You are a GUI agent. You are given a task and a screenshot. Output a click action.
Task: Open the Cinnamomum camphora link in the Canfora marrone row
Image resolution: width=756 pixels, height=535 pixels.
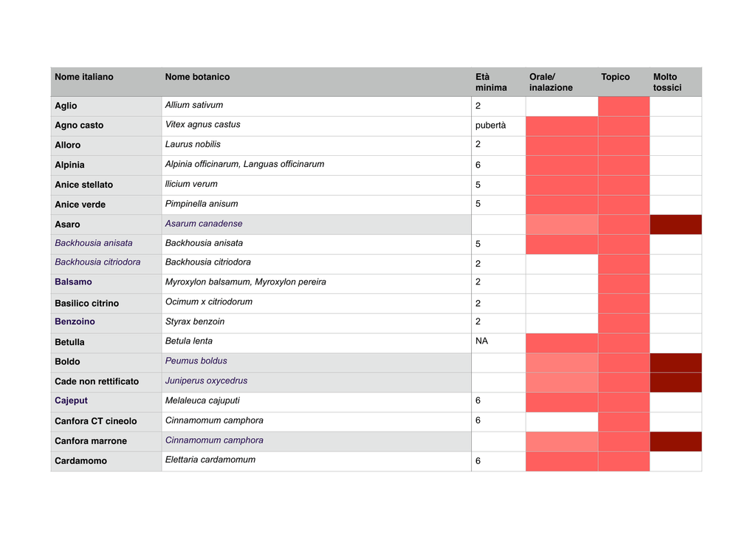click(214, 440)
